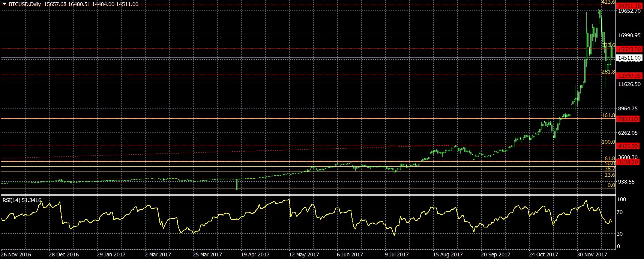
Task: Click the 0.0 Fibonacci level label
Action: (x=611, y=185)
